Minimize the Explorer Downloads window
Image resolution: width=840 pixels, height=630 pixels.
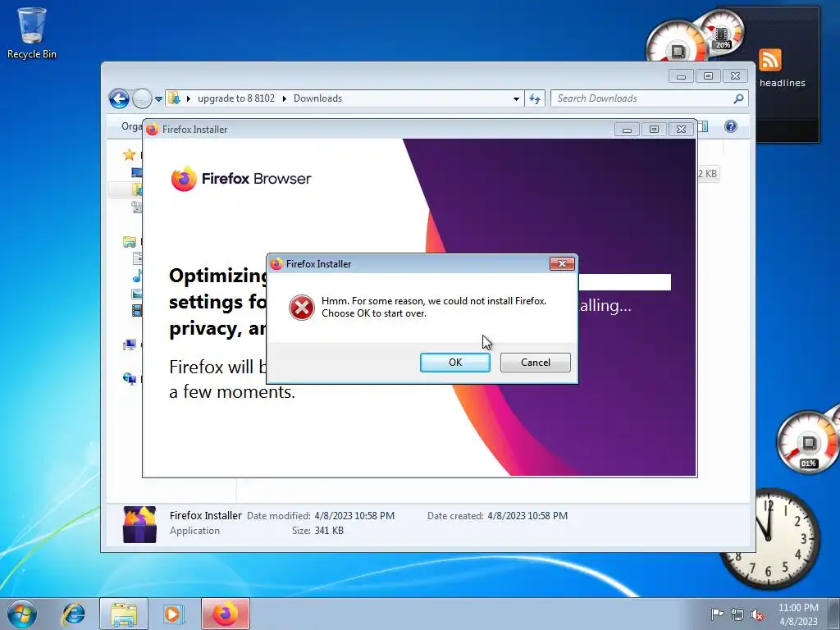click(x=681, y=76)
